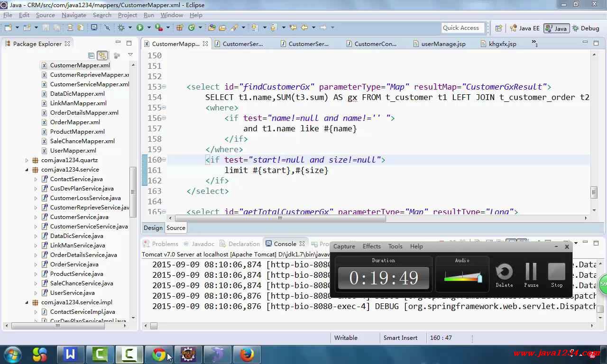The height and width of the screenshot is (364, 607).
Task: Click the console vertical scrollbar thumb
Action: coord(600,309)
